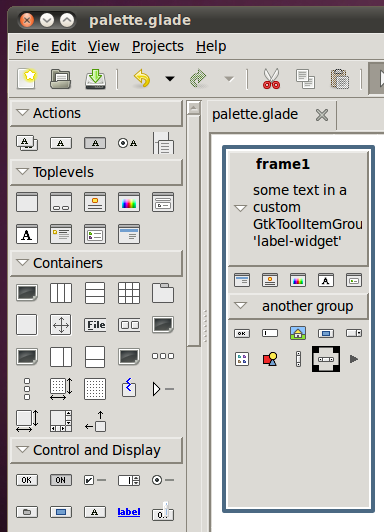
Task: Select the Window toplevel widget
Action: [27, 202]
